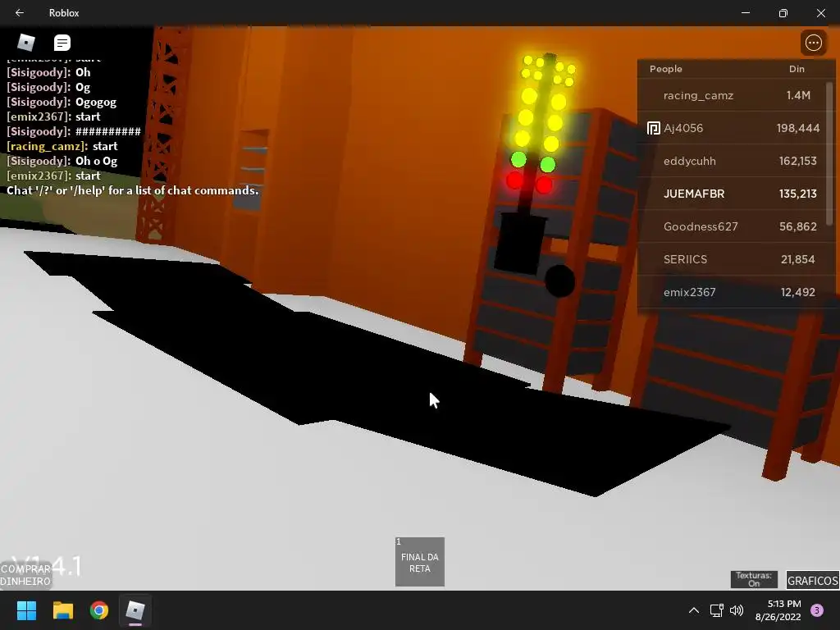Open the clock and date 5:13 PM
Screen dimensions: 840x630
coord(778,610)
